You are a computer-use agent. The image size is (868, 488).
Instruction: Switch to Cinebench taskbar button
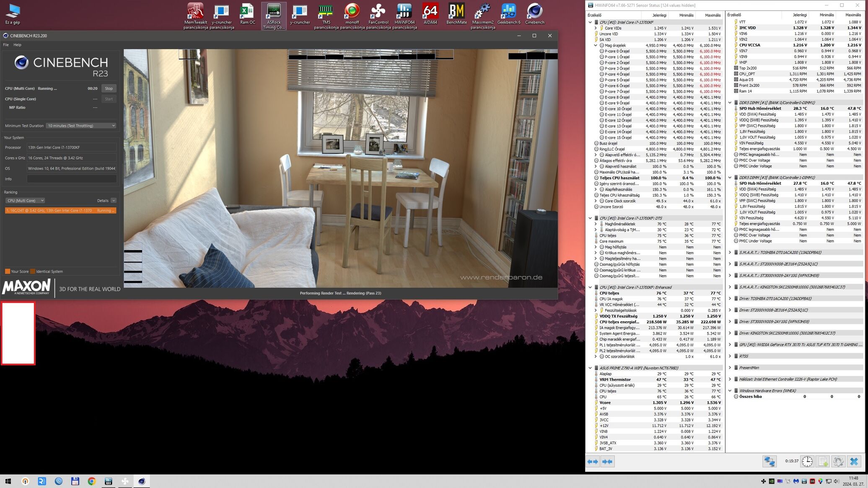[x=142, y=481]
